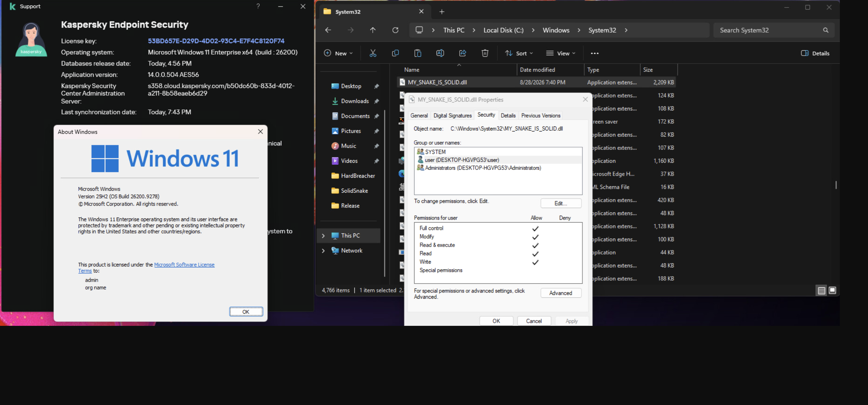Image resolution: width=868 pixels, height=405 pixels.
Task: Switch to Previous Versions tab
Action: click(540, 116)
